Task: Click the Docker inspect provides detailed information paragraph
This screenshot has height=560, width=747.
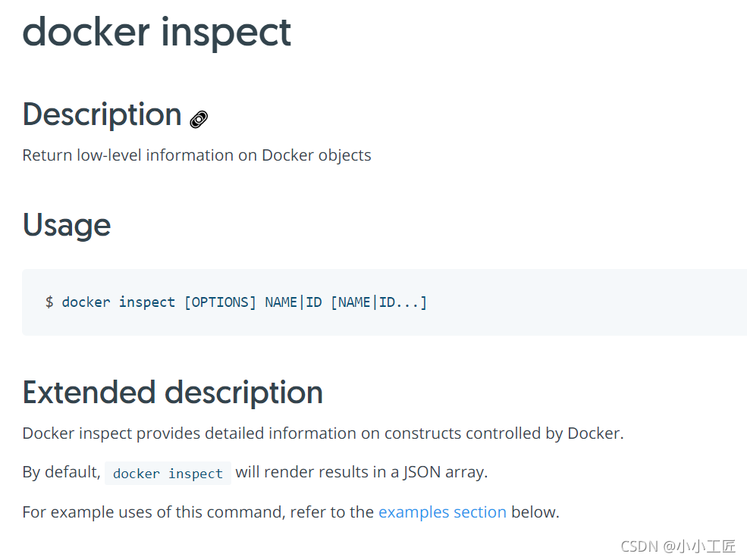Action: 323,433
